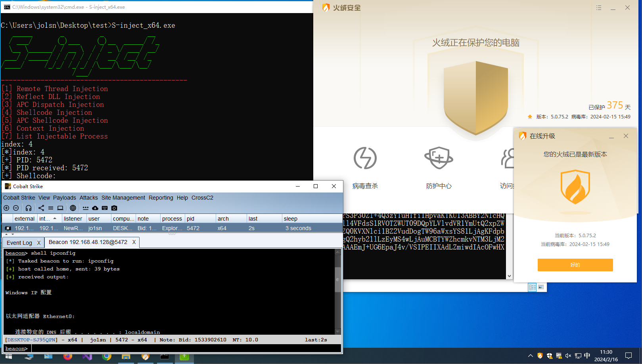Collapse session pane with up arrow

pyautogui.click(x=6, y=234)
